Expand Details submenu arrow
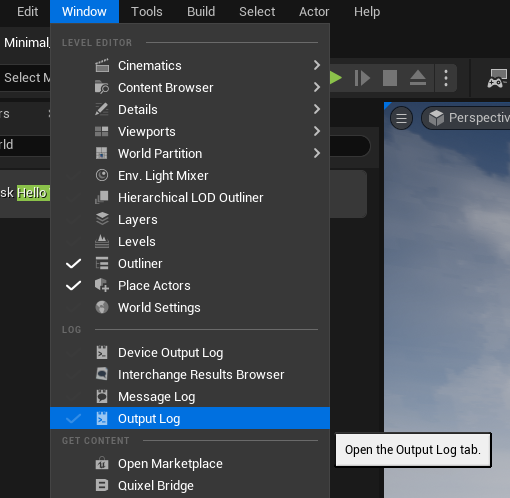 pos(317,109)
